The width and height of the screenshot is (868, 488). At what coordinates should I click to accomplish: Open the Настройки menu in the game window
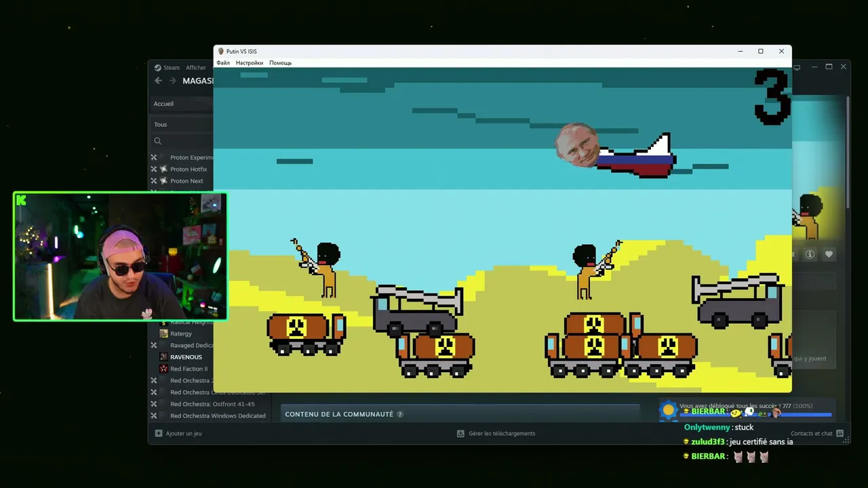[250, 63]
